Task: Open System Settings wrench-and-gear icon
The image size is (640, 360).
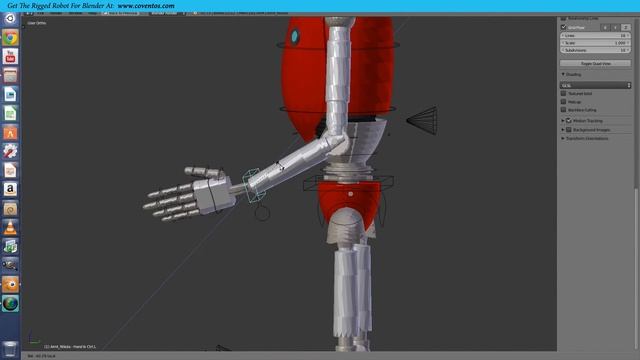Action: 10,151
